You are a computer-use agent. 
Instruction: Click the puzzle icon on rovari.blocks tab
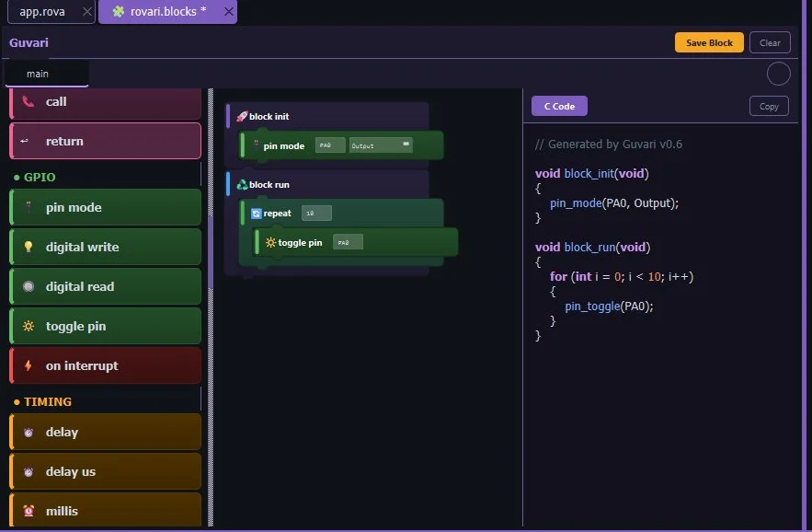click(x=119, y=11)
